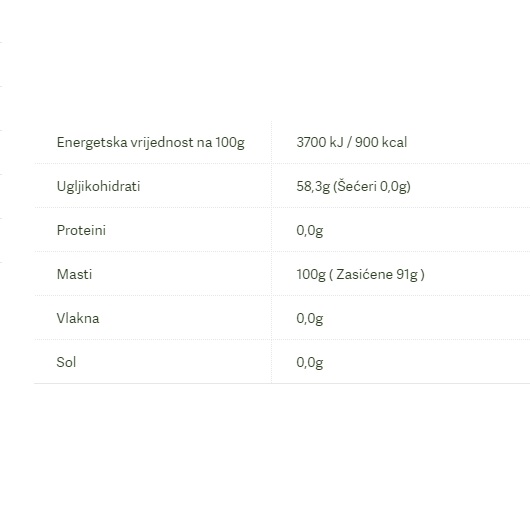The width and height of the screenshot is (530, 530).
Task: Click the Sol row label
Action: [66, 362]
